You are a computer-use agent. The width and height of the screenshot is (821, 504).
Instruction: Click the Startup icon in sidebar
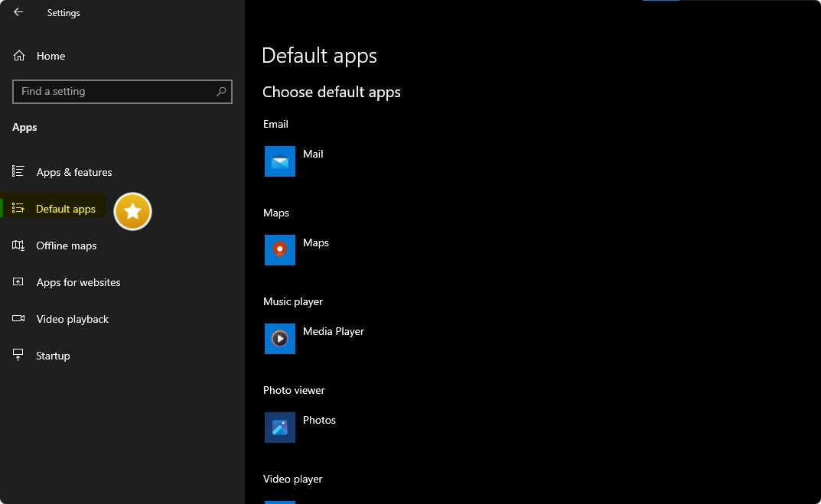coord(18,355)
